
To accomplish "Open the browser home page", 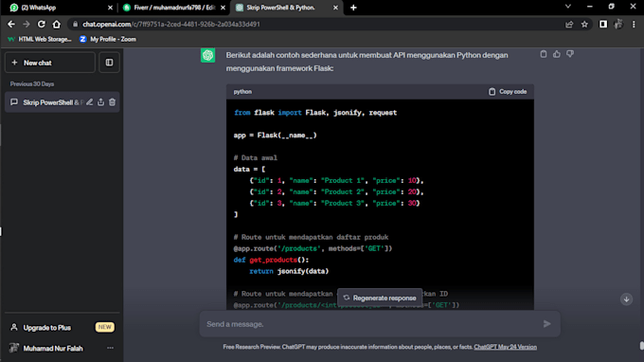I will (x=57, y=25).
